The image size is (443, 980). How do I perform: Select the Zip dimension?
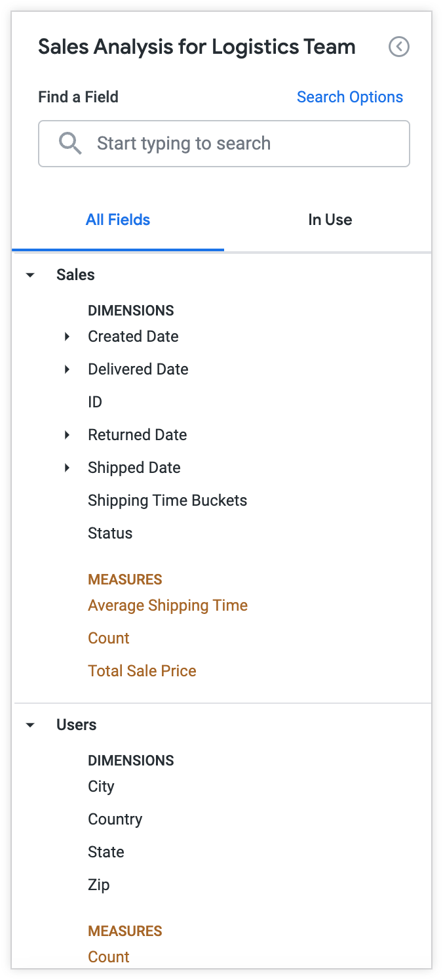[99, 884]
